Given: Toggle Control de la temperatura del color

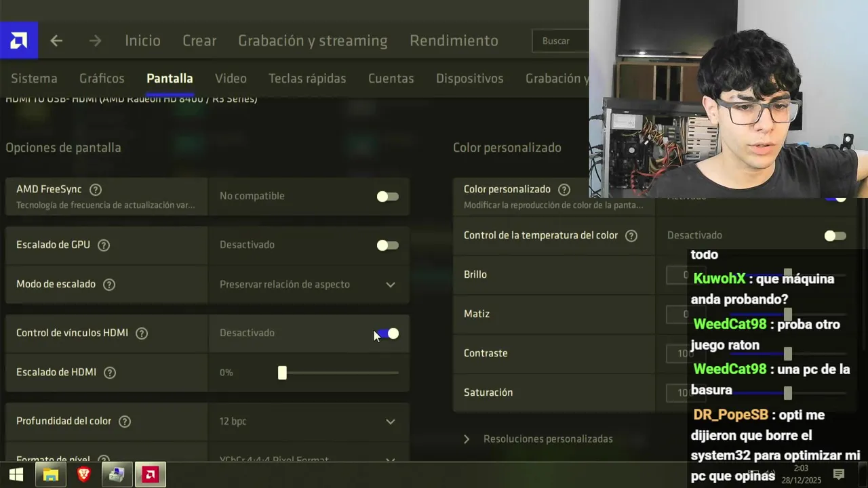Looking at the screenshot, I should [835, 236].
